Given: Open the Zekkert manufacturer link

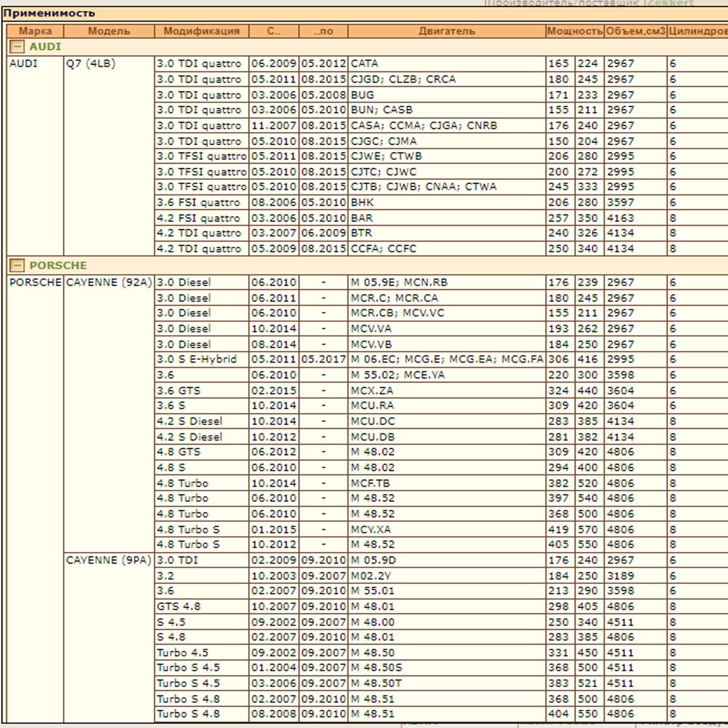Looking at the screenshot, I should coord(671,3).
